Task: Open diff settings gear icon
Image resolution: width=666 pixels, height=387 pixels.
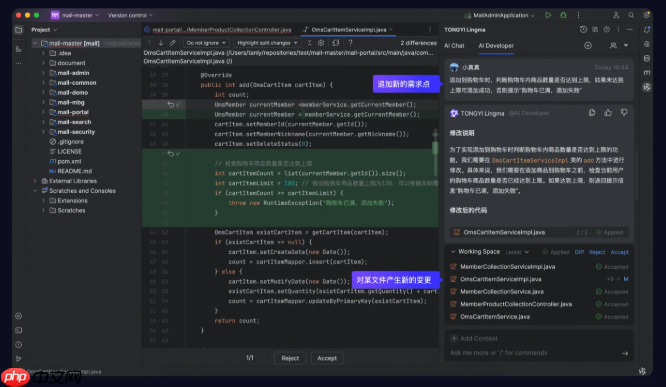Action: [x=321, y=43]
